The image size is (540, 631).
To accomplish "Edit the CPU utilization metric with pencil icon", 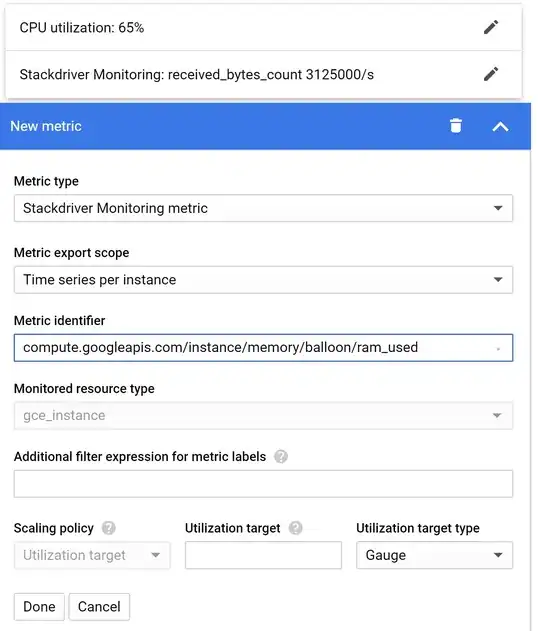I will [x=491, y=27].
